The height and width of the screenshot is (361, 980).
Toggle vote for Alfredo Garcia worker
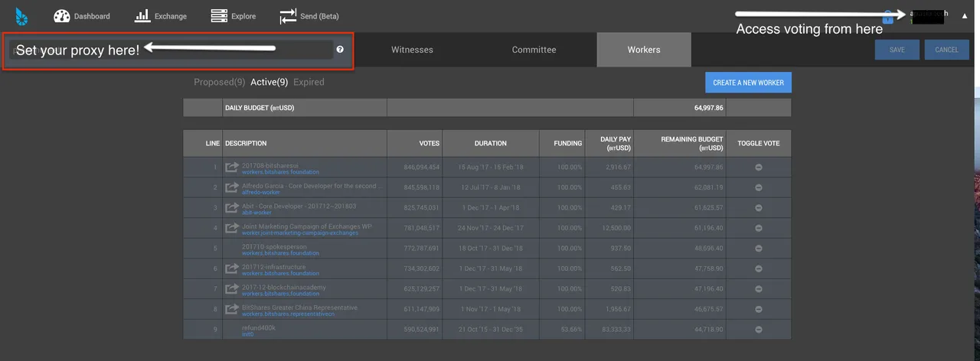point(759,187)
